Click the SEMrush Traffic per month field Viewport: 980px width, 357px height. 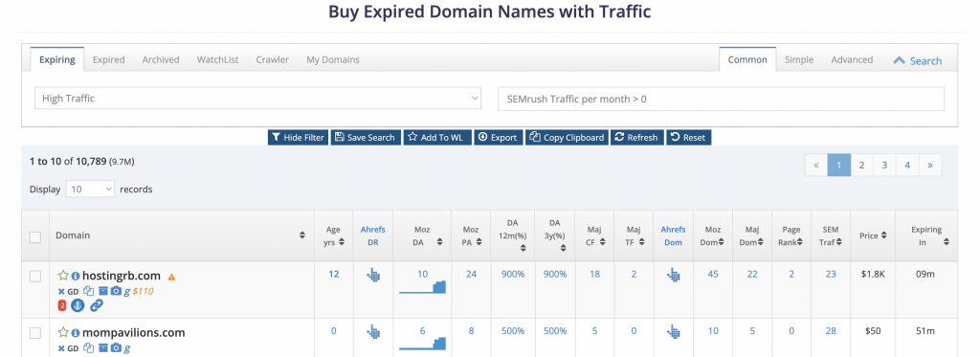[x=722, y=99]
